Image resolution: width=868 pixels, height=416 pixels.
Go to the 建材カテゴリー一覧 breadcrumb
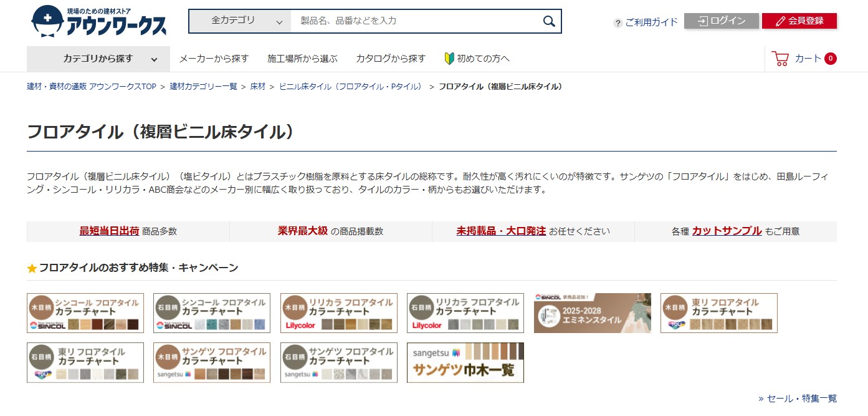tap(204, 87)
